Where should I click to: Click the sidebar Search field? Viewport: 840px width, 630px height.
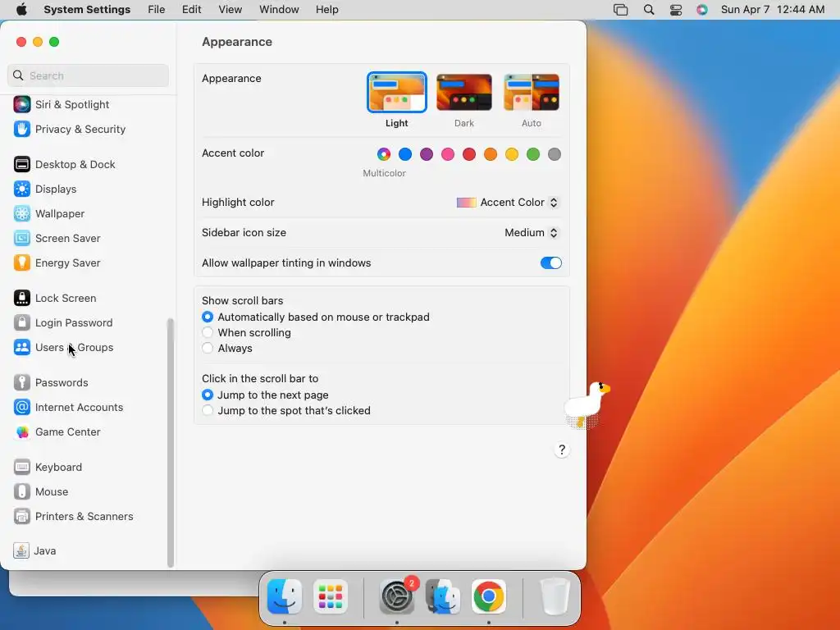(89, 75)
